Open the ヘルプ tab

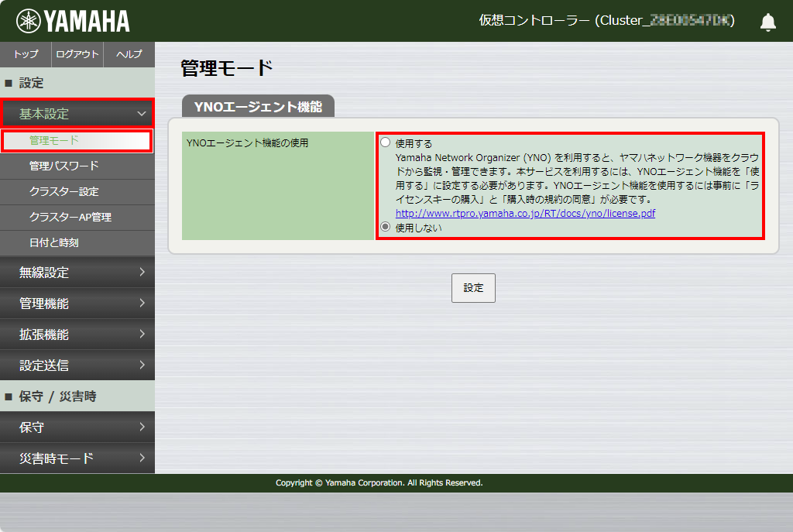(129, 54)
